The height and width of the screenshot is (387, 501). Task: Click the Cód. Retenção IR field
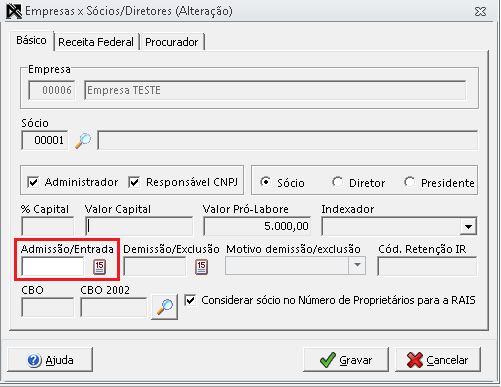pos(427,267)
